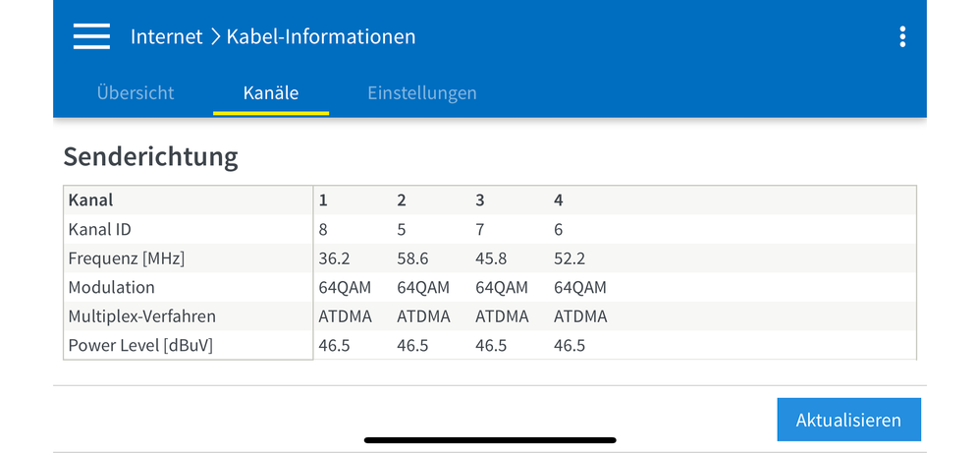Click the Kanal ID row label
980x453 pixels.
click(x=99, y=229)
